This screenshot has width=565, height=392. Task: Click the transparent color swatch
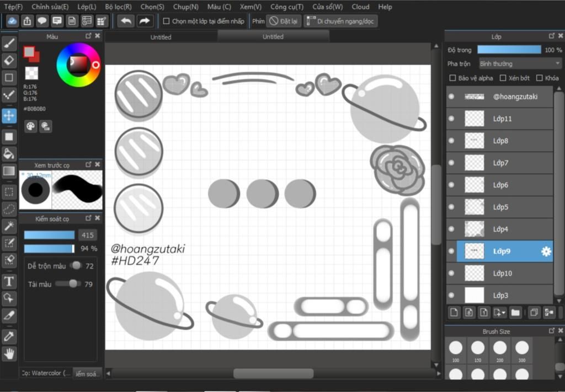31,73
